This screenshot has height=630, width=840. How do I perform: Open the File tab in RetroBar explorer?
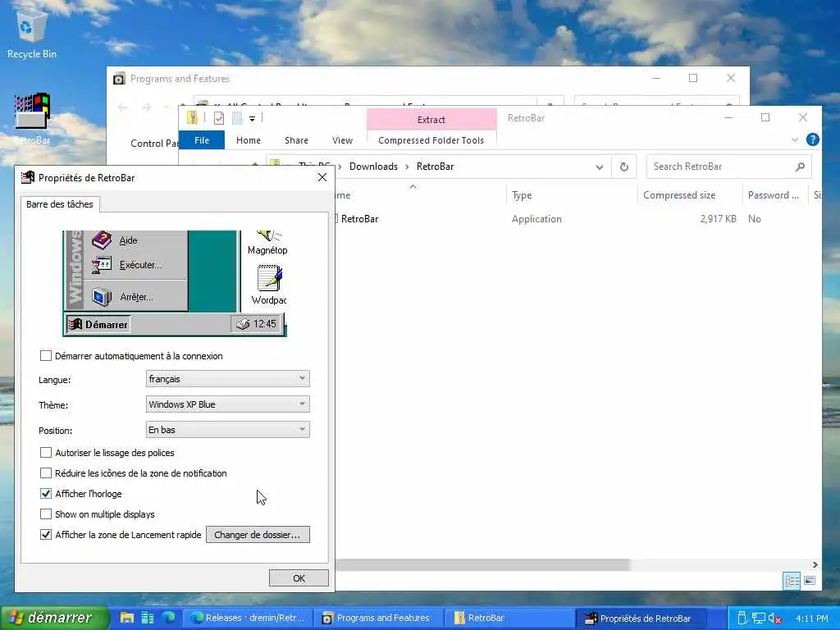(202, 140)
